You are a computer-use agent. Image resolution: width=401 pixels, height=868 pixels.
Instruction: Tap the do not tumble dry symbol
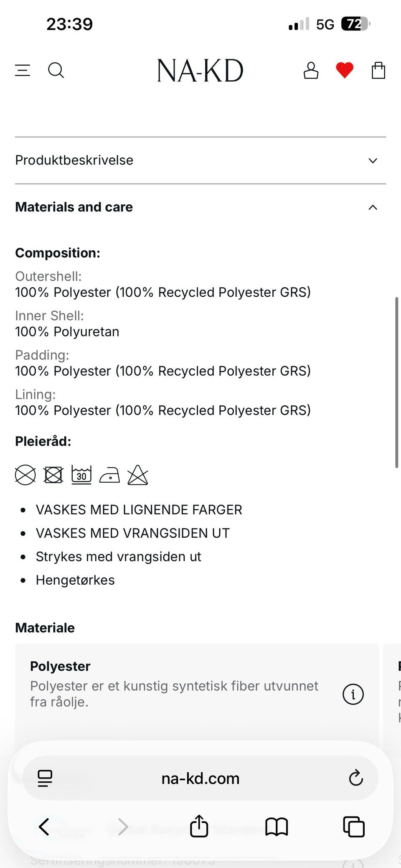point(53,475)
